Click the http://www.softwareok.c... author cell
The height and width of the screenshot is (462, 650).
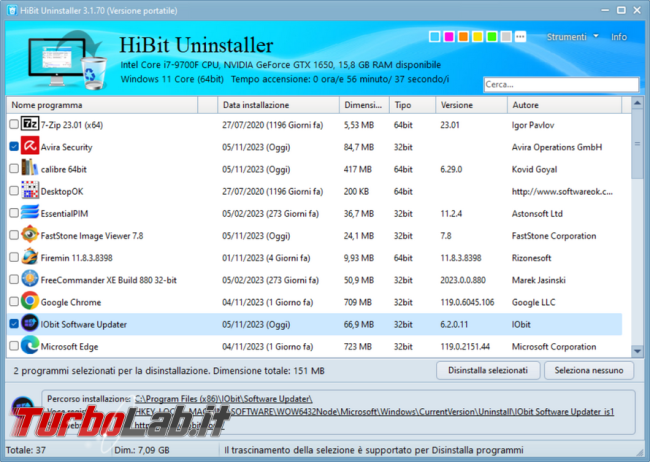pos(562,192)
